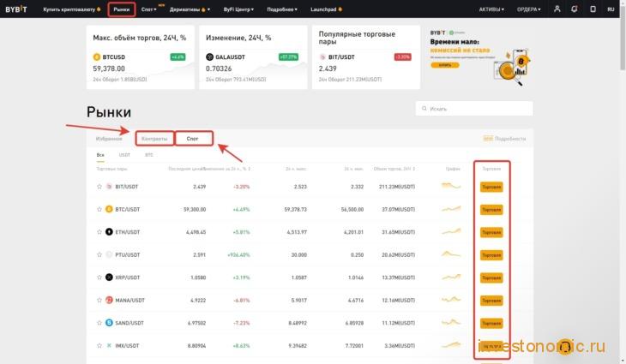Open the GALAUSDT 24h change card
Screen dimensions: 626x364
[x=253, y=57]
